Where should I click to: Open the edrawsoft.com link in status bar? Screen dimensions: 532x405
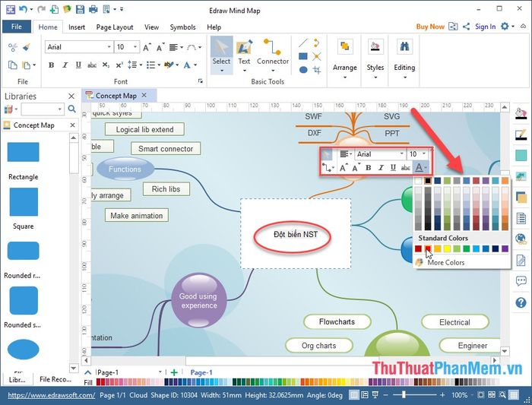[51, 395]
